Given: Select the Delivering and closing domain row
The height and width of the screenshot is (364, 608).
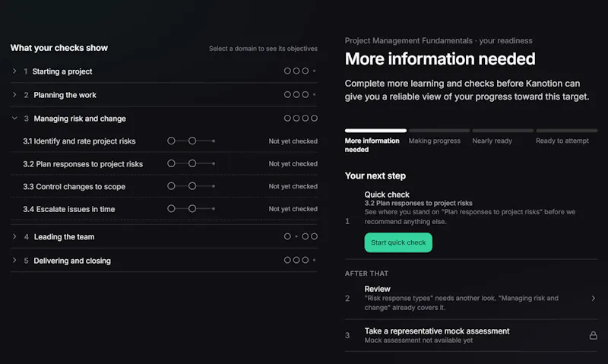Looking at the screenshot, I should click(164, 260).
